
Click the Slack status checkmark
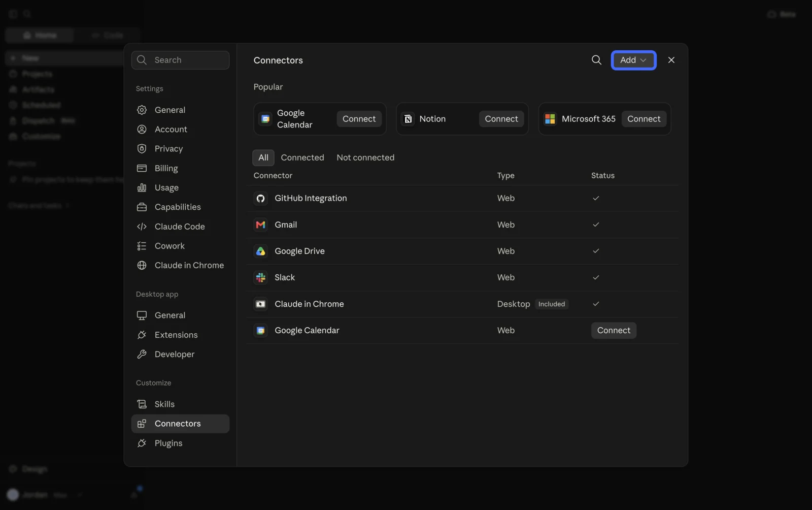596,277
